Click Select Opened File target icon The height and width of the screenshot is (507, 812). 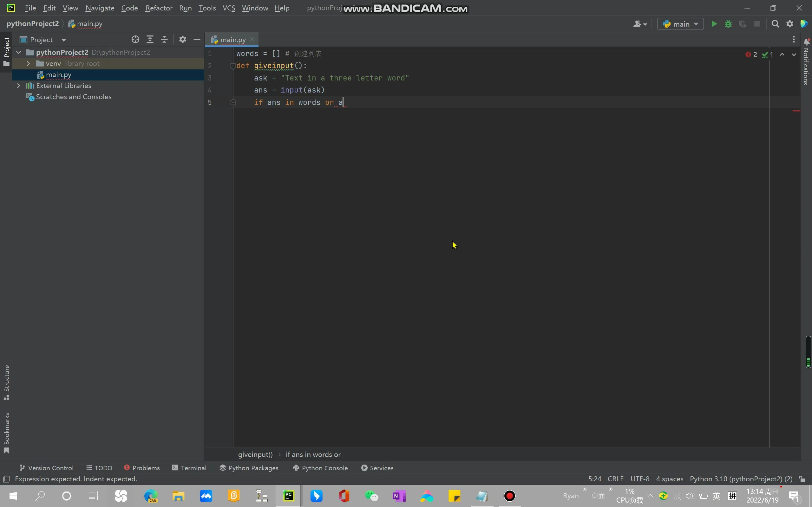(x=135, y=40)
